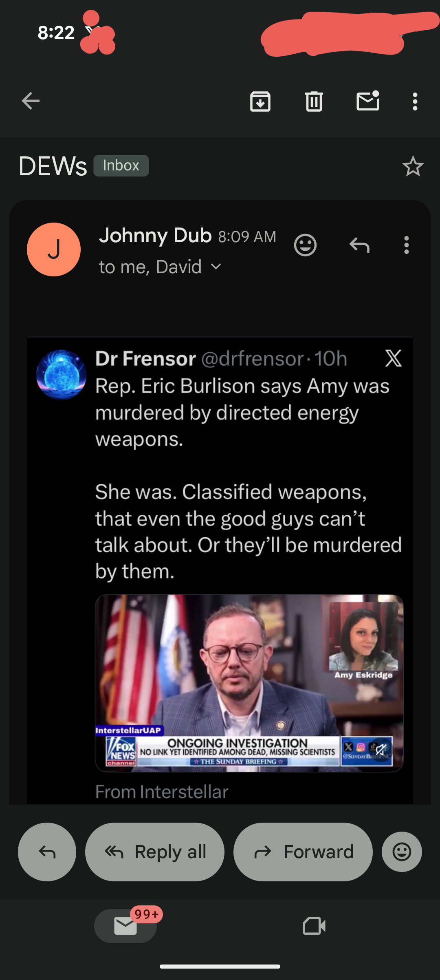Tap the back arrow to return to inbox
Viewport: 440px width, 980px height.
[31, 101]
